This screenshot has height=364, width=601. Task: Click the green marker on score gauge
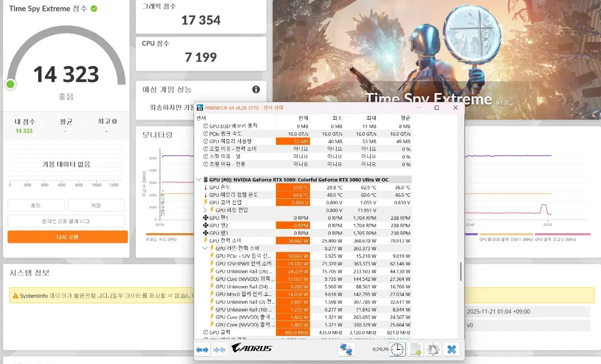[11, 84]
